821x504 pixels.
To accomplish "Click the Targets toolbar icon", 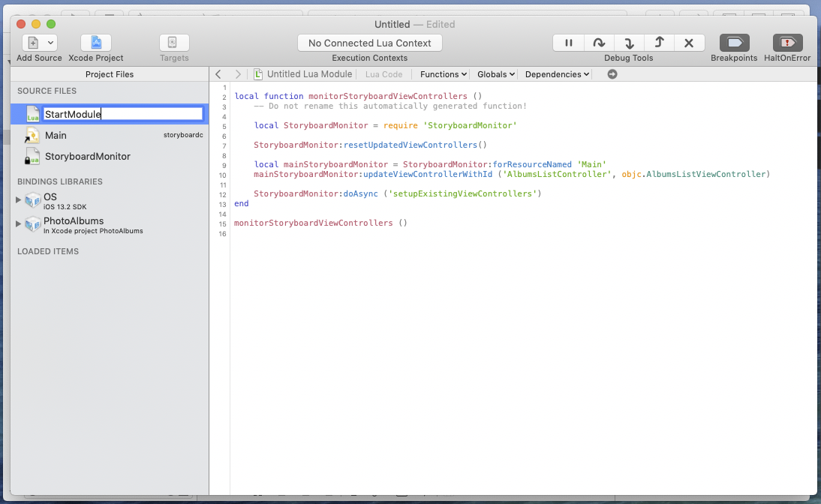I will (x=174, y=43).
